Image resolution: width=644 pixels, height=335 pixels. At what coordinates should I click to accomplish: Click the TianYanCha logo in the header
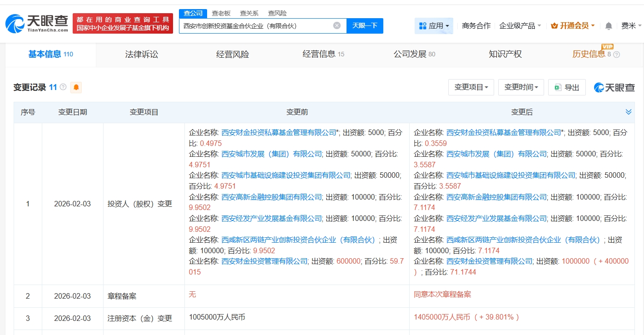(37, 23)
